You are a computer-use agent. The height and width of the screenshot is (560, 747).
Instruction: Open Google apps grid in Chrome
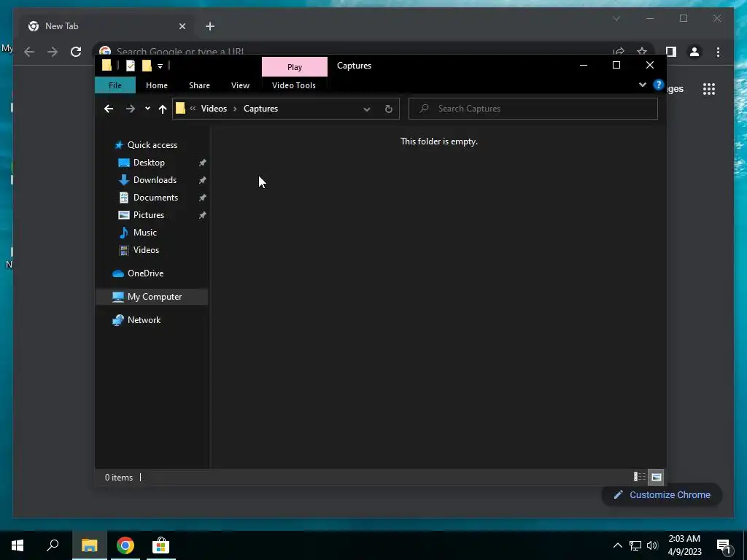709,89
